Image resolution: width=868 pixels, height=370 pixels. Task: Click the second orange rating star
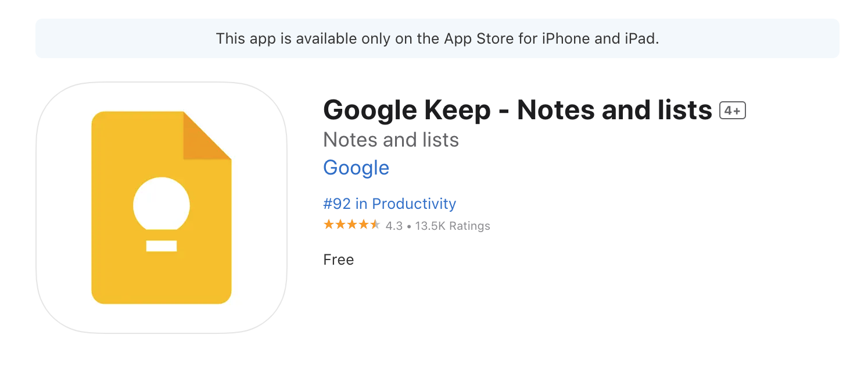[340, 225]
